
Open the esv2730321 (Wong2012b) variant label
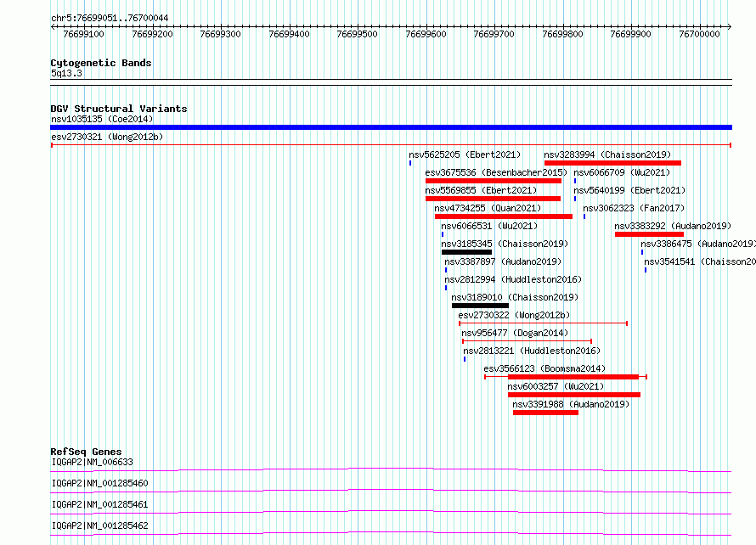click(x=107, y=137)
